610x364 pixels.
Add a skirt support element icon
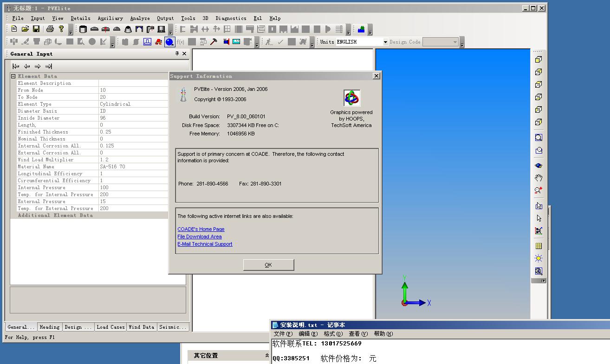162,29
